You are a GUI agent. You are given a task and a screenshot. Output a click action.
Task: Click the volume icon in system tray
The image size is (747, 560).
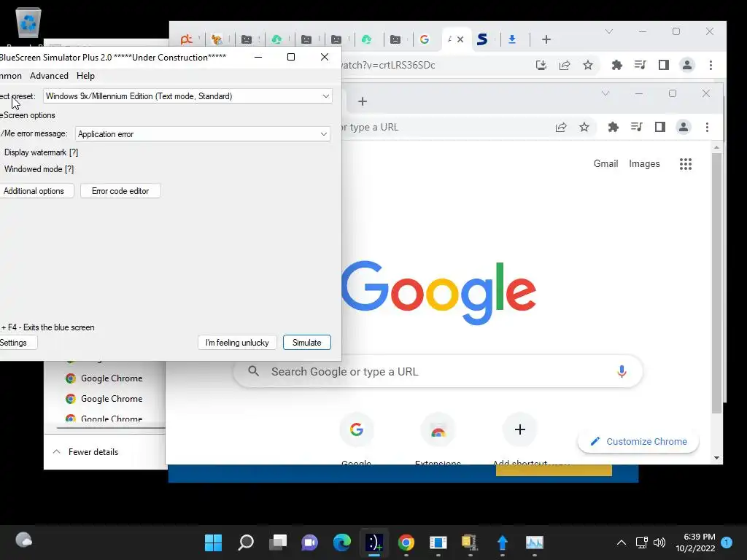(x=659, y=542)
